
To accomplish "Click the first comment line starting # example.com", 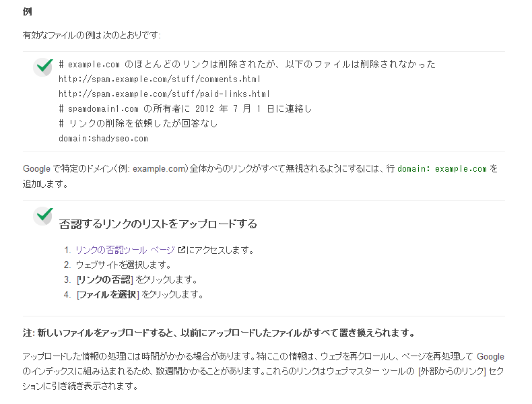I will tap(247, 64).
